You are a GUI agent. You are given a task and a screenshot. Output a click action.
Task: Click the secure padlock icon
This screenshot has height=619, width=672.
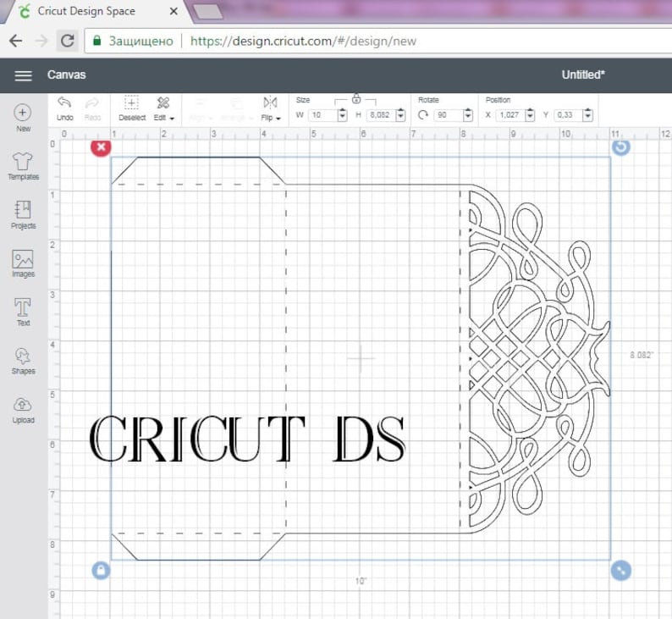pyautogui.click(x=97, y=41)
